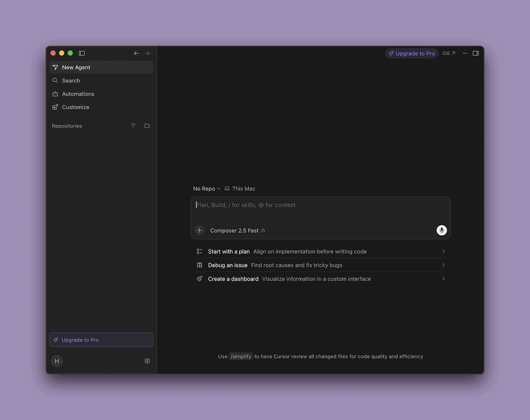
Task: Open the IDE link in top bar
Action: pos(449,53)
